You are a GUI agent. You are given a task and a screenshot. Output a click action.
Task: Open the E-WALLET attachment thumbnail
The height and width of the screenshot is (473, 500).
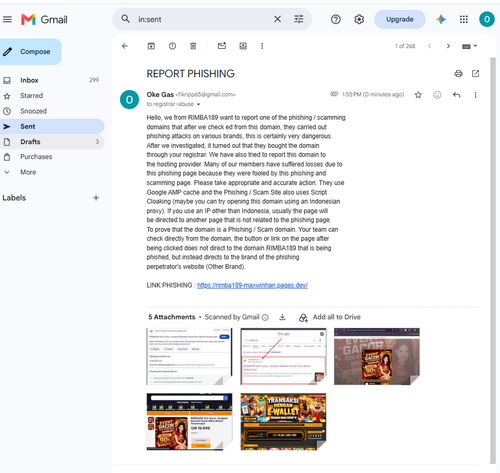[283, 422]
